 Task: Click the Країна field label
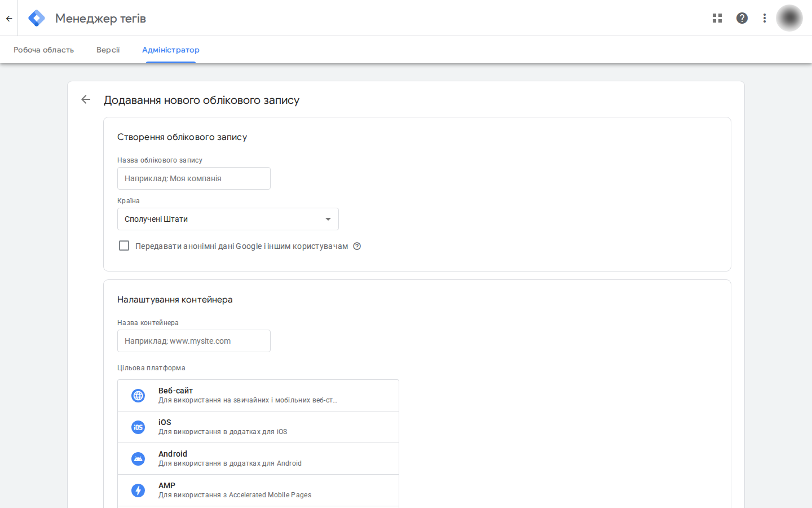(129, 201)
